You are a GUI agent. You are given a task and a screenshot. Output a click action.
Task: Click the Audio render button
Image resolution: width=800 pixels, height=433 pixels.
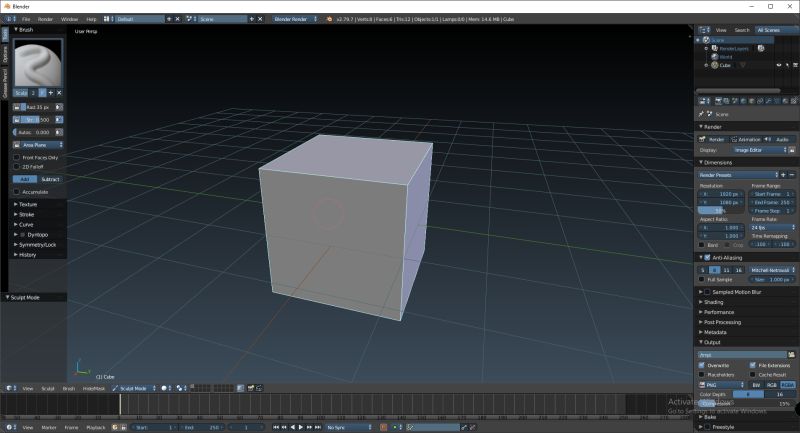click(x=779, y=140)
